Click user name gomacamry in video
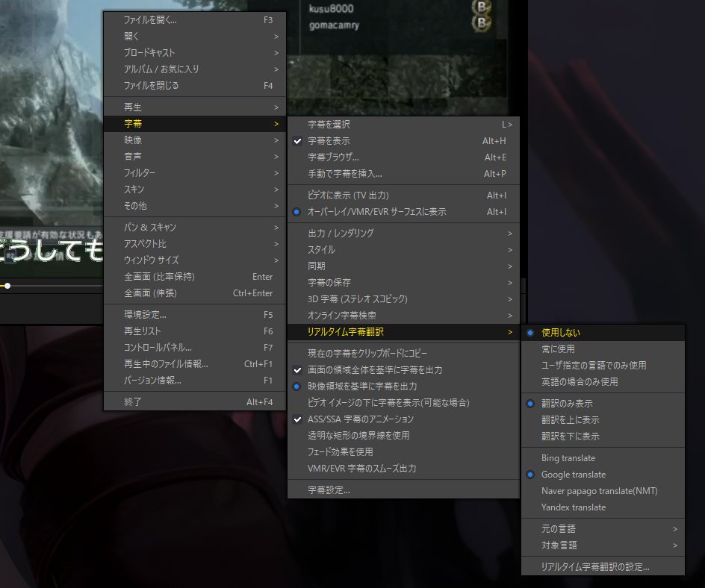This screenshot has width=705, height=588. [334, 25]
